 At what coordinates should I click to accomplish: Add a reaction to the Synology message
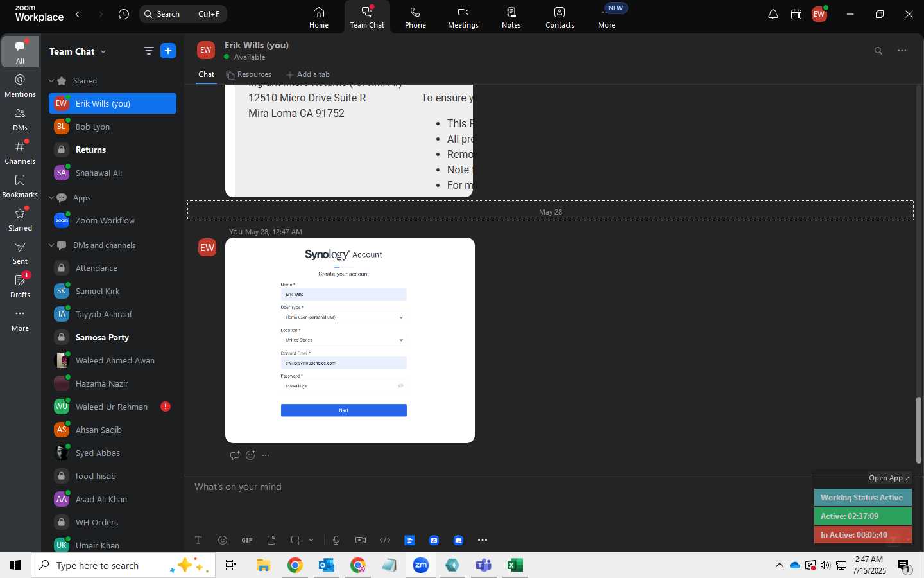(x=250, y=455)
